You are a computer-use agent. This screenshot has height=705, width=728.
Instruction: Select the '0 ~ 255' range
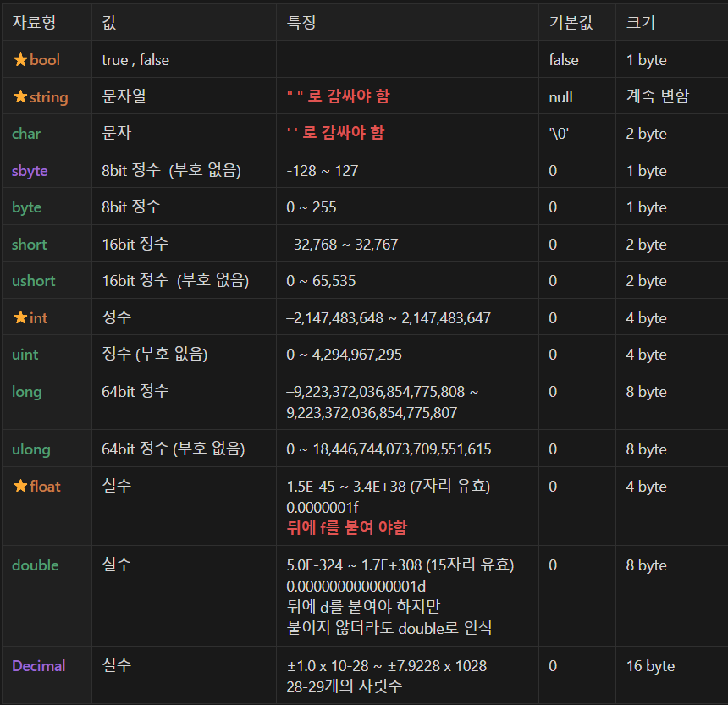pyautogui.click(x=311, y=207)
